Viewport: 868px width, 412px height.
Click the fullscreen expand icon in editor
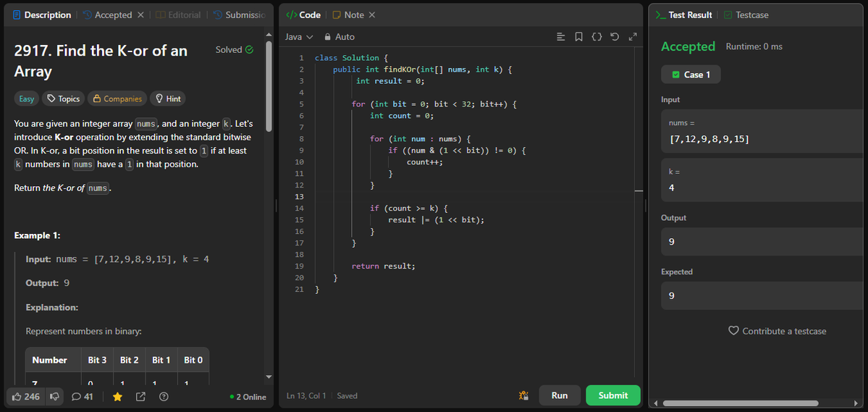pyautogui.click(x=633, y=36)
